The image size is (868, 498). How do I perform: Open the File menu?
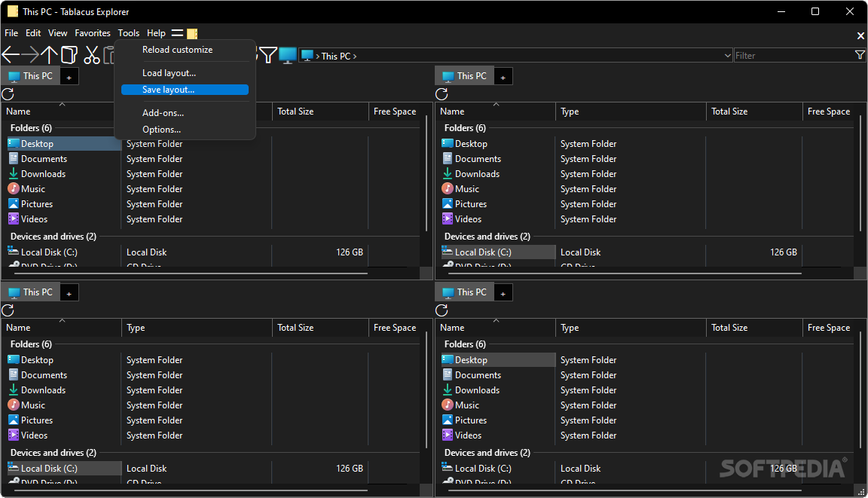(x=11, y=33)
